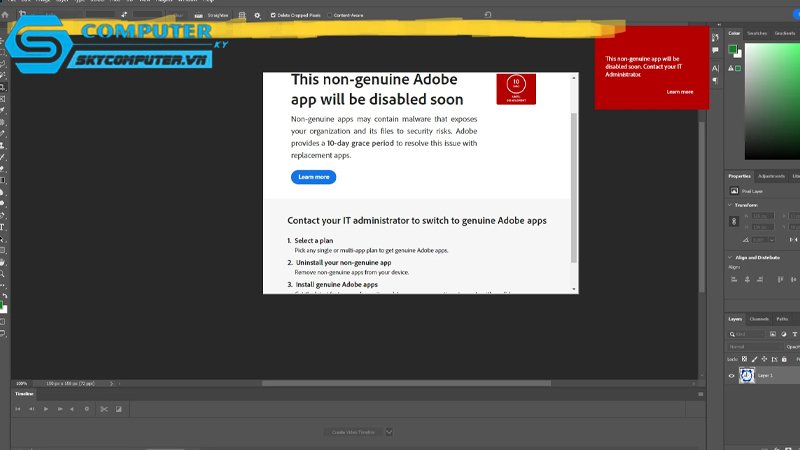Image resolution: width=800 pixels, height=450 pixels.
Task: Click the Height input field in Transform
Action: (x=762, y=227)
